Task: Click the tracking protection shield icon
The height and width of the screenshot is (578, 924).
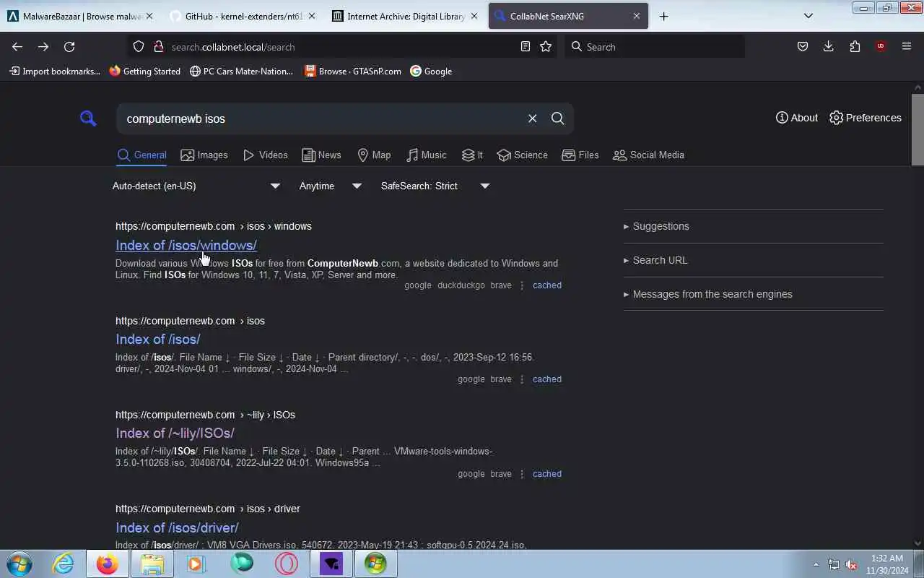Action: click(139, 46)
